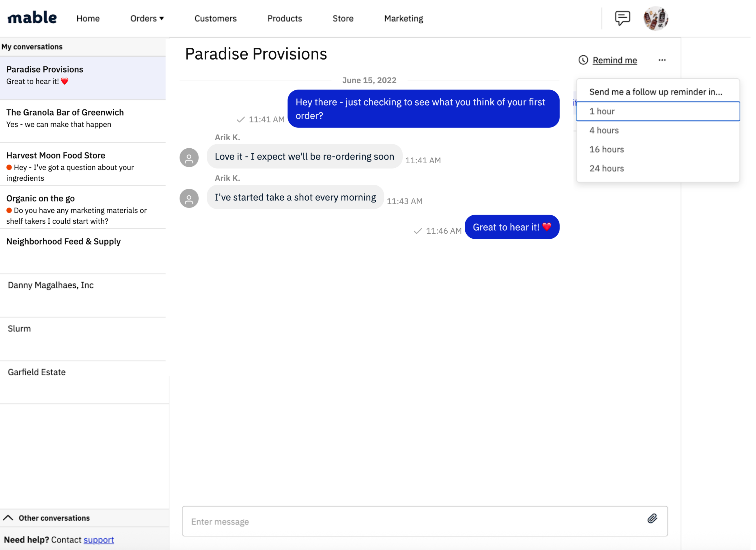Click the 'Great to hear it!' sent bubble
Viewport: 756px width, 550px height.
point(512,227)
